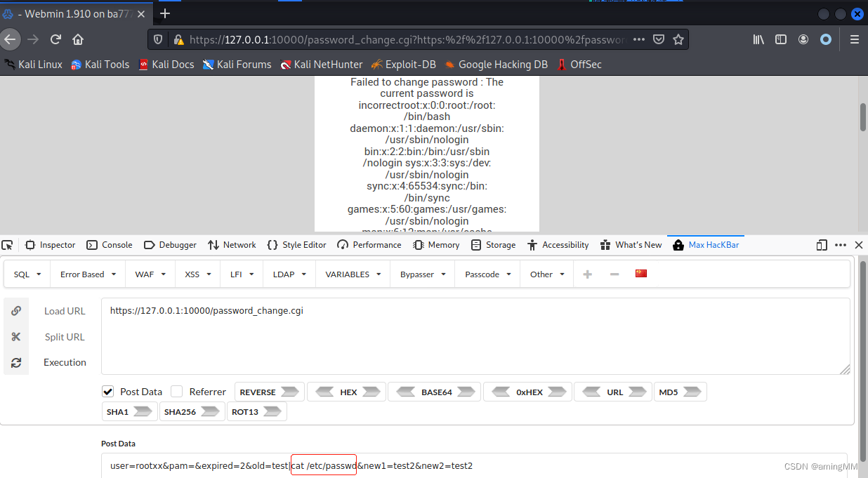
Task: Open the Firefox hamburger menu
Action: tap(854, 39)
